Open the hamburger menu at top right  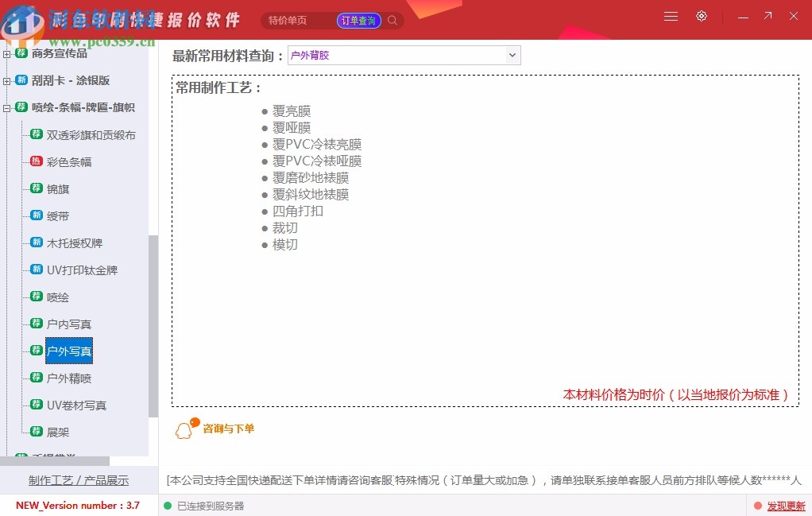coord(670,16)
